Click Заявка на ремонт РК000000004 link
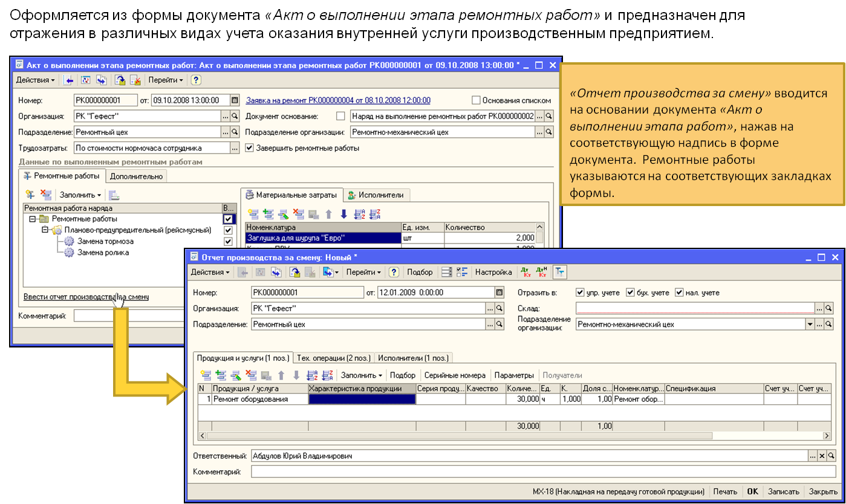Viewport: 846px width, 504px height. pyautogui.click(x=338, y=100)
